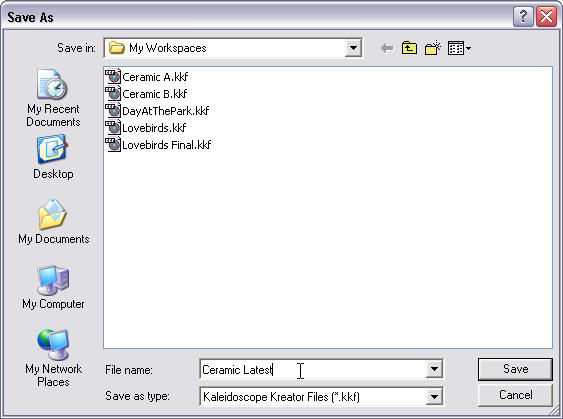The height and width of the screenshot is (419, 563).
Task: Click the Save button
Action: (515, 369)
